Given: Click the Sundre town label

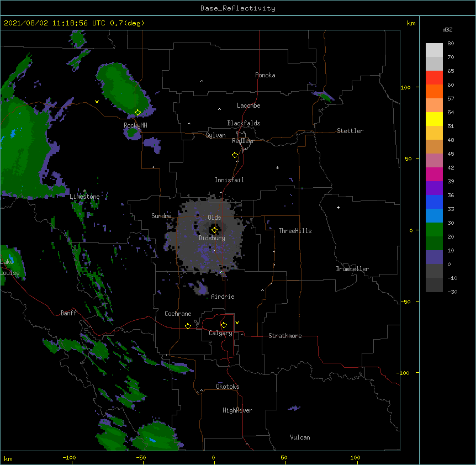Looking at the screenshot, I should [x=161, y=216].
